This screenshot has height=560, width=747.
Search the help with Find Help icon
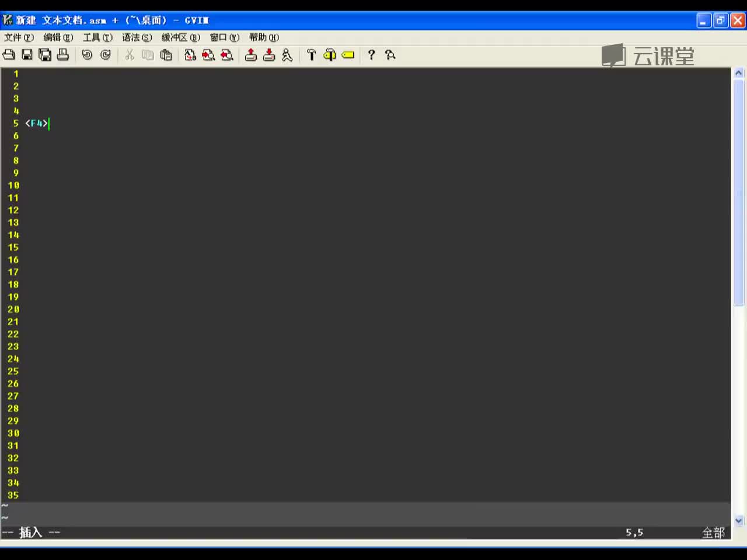pos(390,55)
